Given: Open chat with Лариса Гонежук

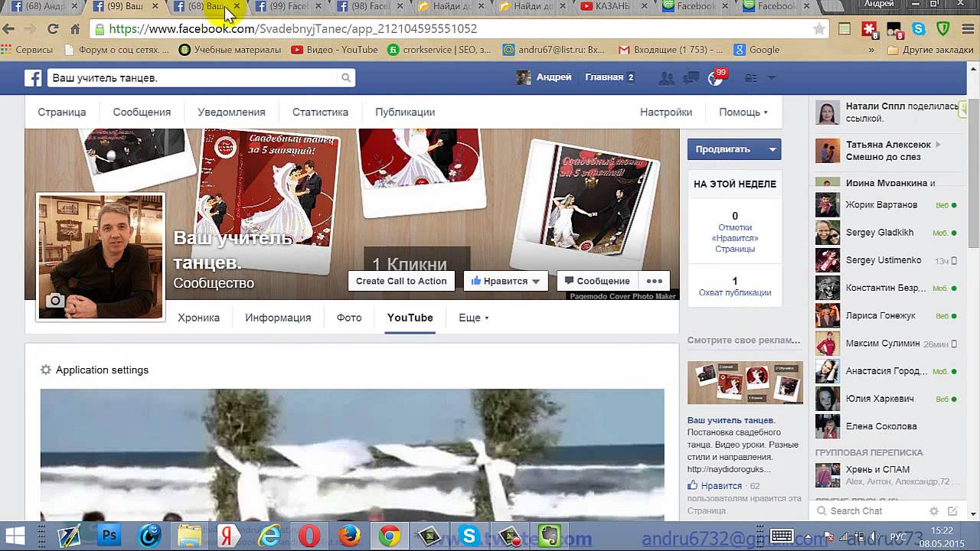Looking at the screenshot, I should tap(887, 315).
